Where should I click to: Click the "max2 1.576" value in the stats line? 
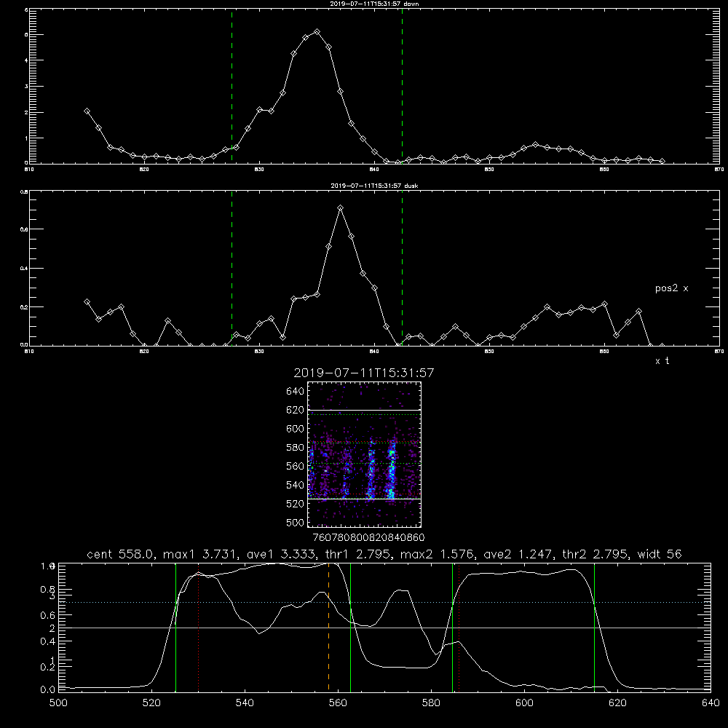tap(437, 554)
